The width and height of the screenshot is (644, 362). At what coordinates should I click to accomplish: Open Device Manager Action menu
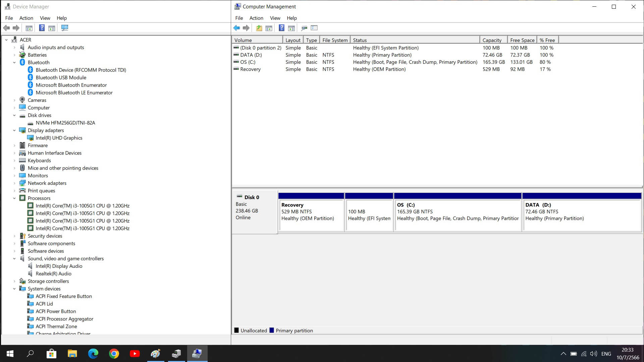(26, 18)
